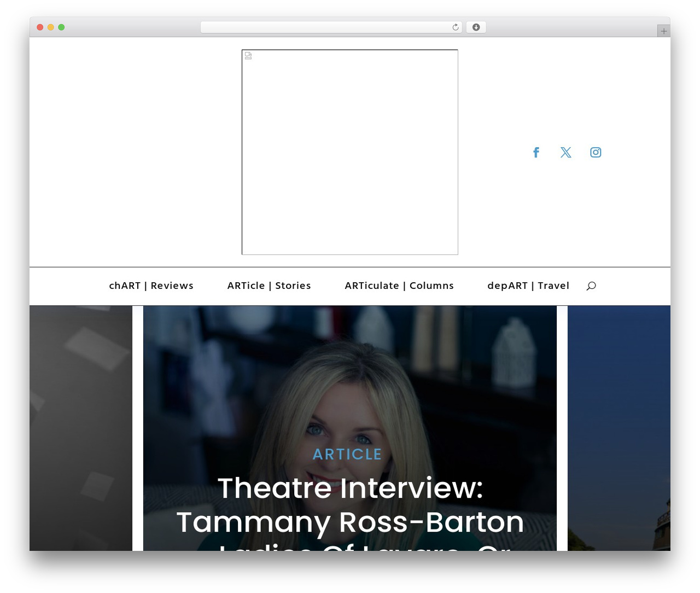
Task: Click the browser download icon button
Action: (x=476, y=27)
